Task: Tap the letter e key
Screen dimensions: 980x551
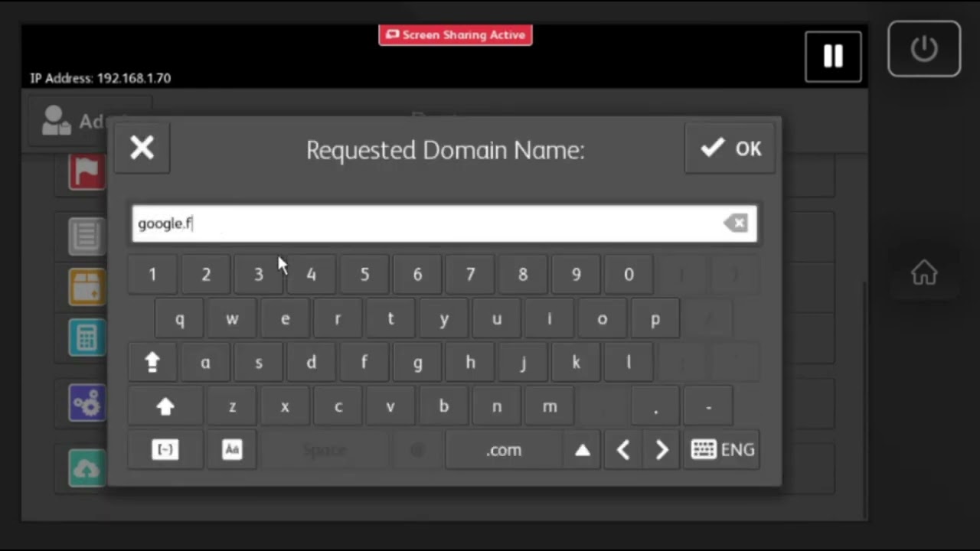Action: coord(285,319)
